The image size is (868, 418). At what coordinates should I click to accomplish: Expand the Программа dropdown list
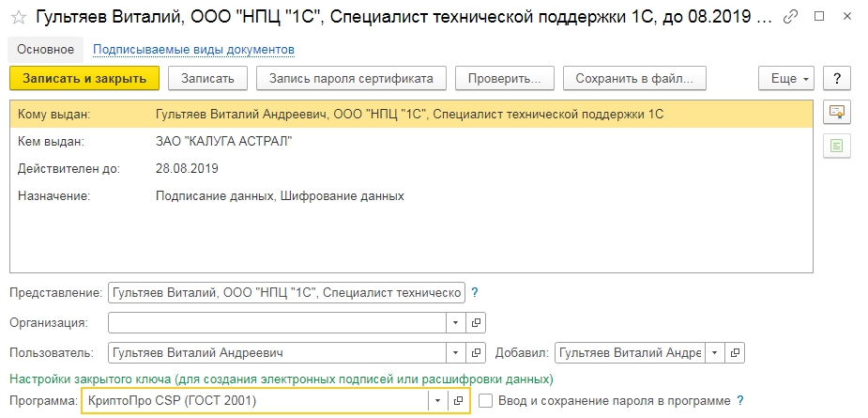(x=438, y=401)
